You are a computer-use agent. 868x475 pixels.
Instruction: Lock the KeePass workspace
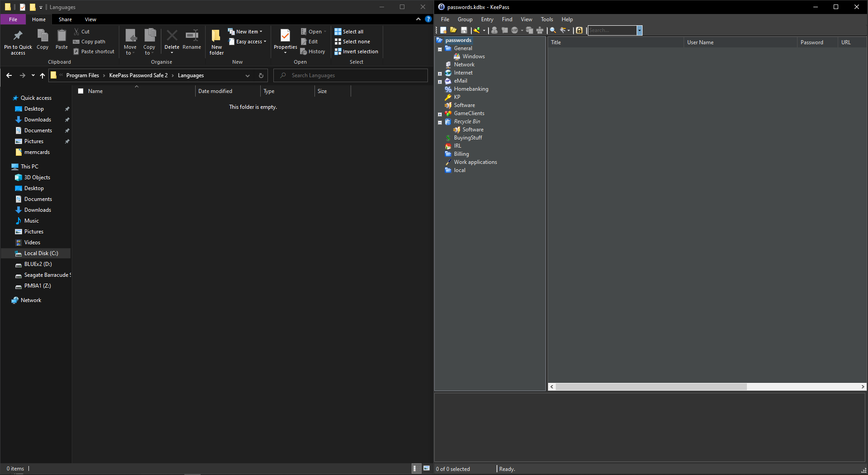pyautogui.click(x=579, y=30)
